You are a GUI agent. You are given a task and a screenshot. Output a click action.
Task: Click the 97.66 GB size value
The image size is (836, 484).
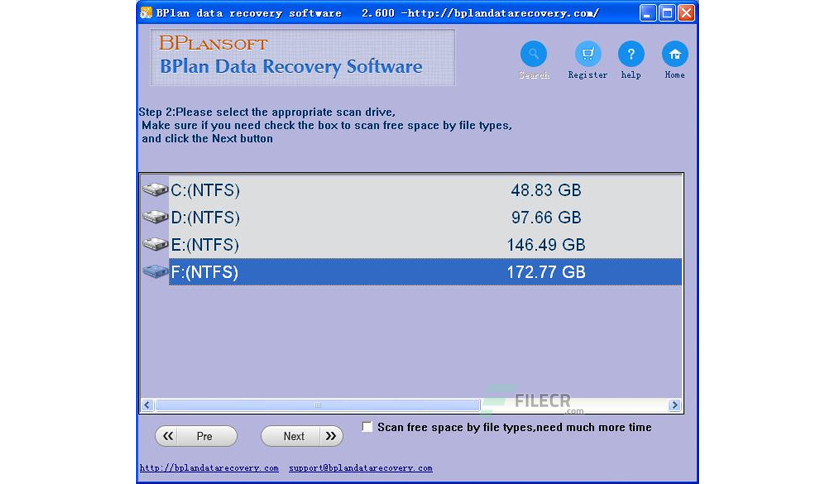(546, 217)
